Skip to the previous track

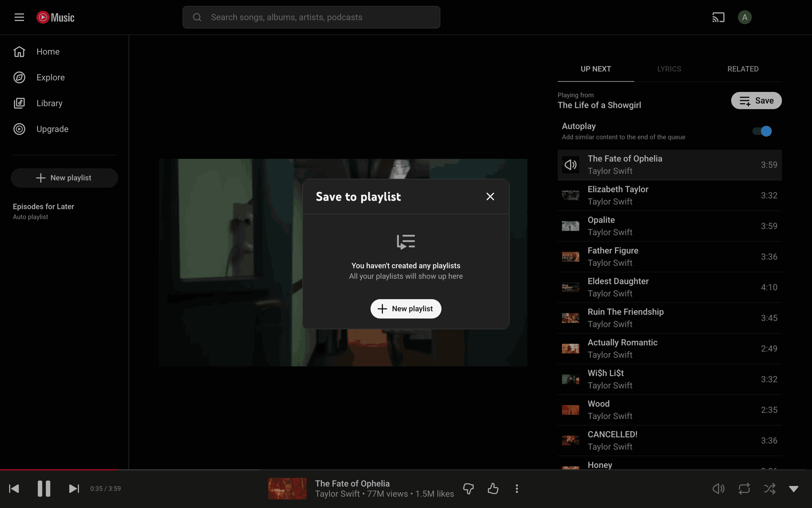(14, 489)
